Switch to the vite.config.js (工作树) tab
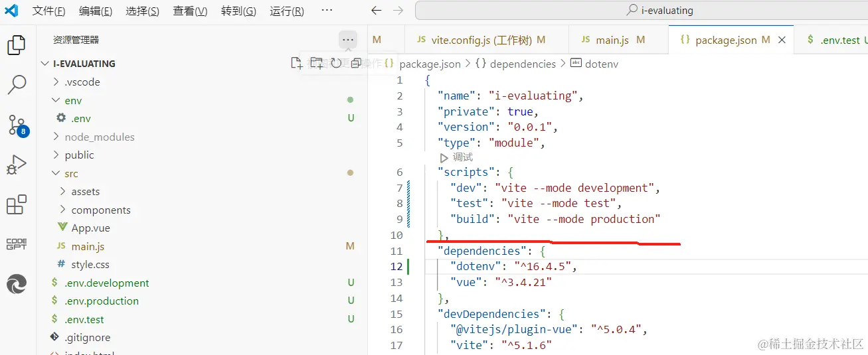This screenshot has height=355, width=868. point(486,40)
